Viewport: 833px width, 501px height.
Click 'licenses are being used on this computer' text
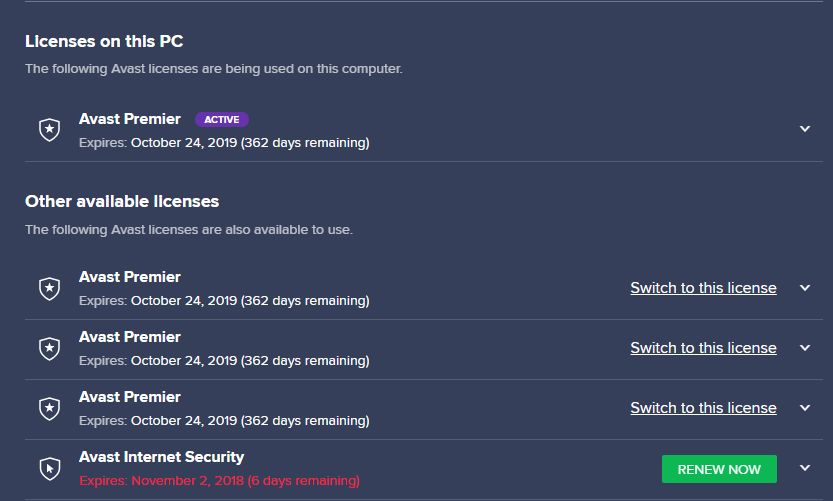(275, 69)
